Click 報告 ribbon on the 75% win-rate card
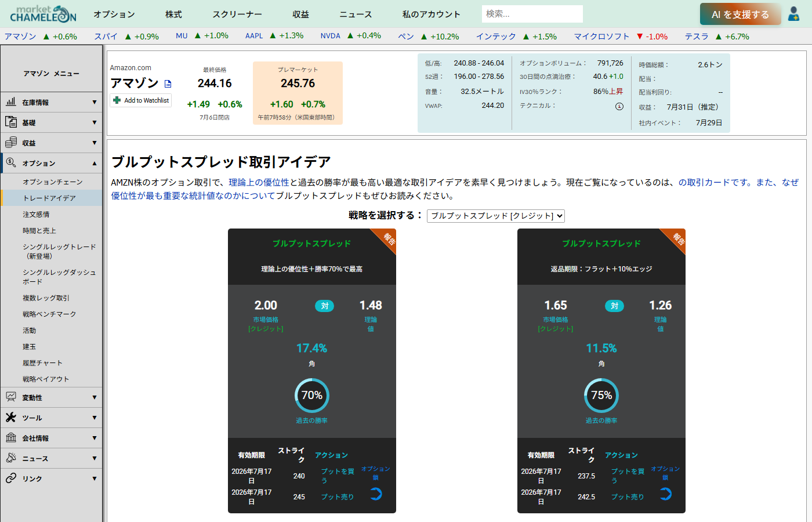Screen dimensions: 812x522 678,238
